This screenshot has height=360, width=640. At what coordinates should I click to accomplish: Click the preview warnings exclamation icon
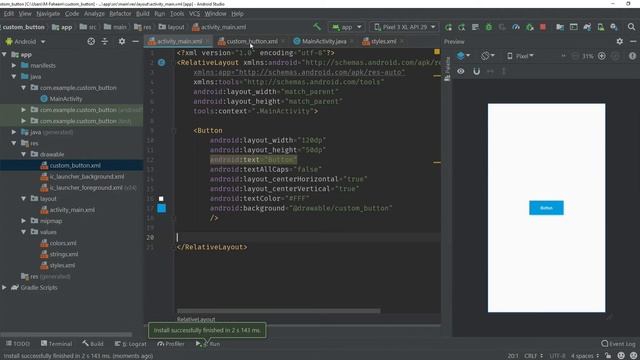(x=632, y=56)
